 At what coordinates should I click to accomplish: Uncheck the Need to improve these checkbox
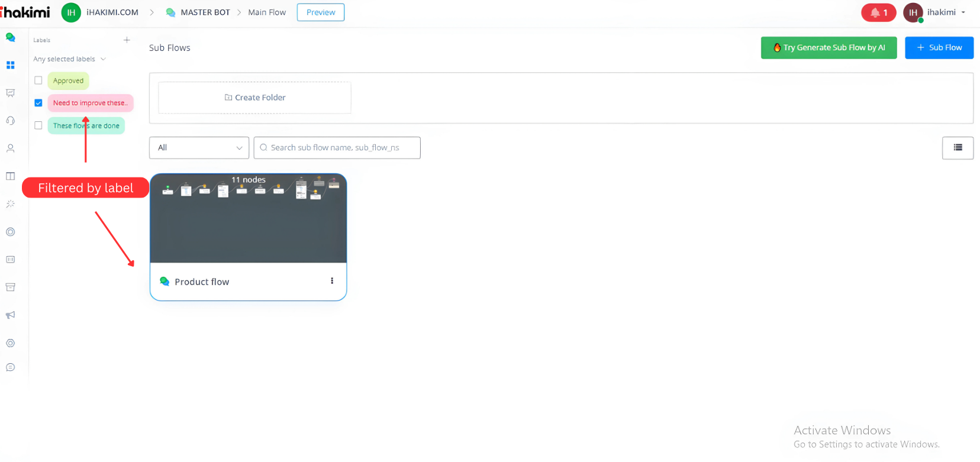point(38,103)
